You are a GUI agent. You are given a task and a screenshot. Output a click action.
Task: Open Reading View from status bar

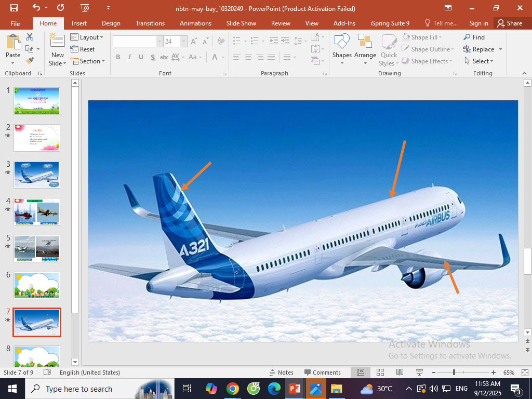coord(400,373)
